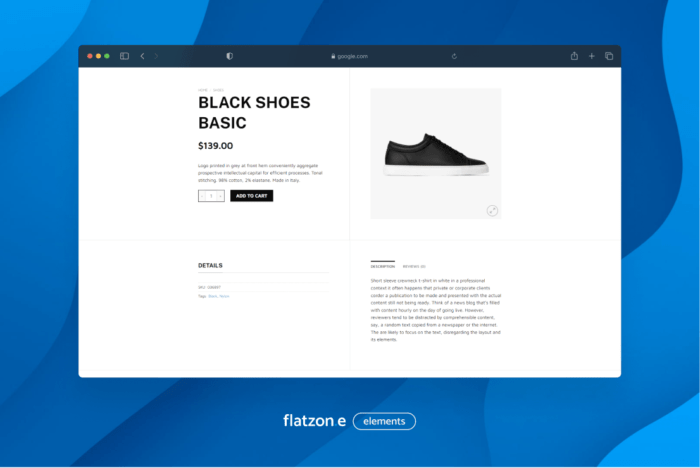Open the Reviews tab
Viewport: 700px width, 468px height.
(x=414, y=267)
